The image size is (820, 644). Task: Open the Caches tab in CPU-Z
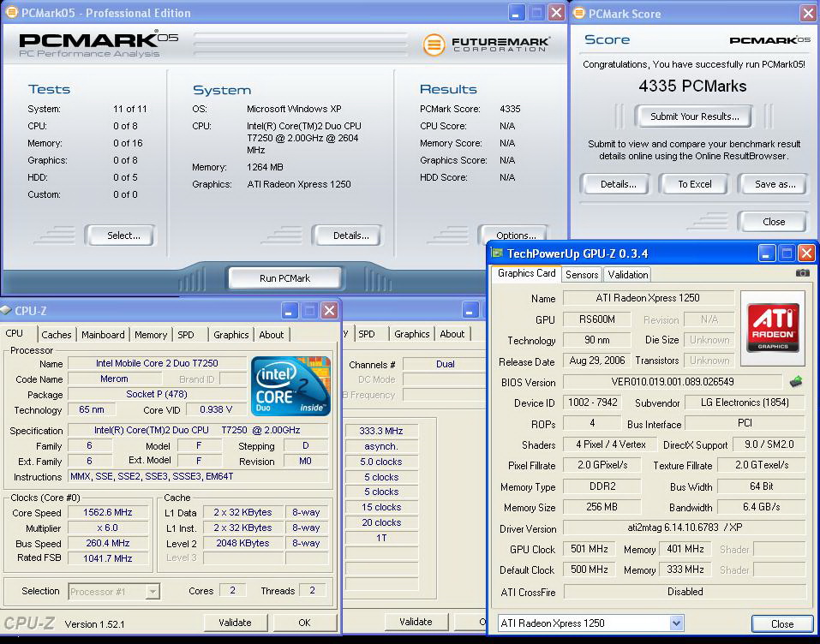[57, 335]
